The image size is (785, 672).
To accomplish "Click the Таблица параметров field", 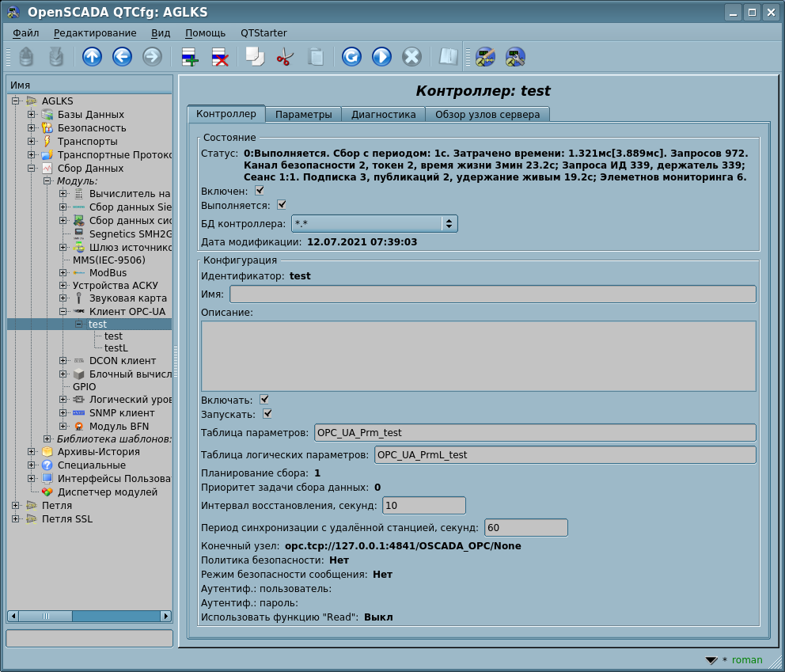I will pyautogui.click(x=535, y=433).
